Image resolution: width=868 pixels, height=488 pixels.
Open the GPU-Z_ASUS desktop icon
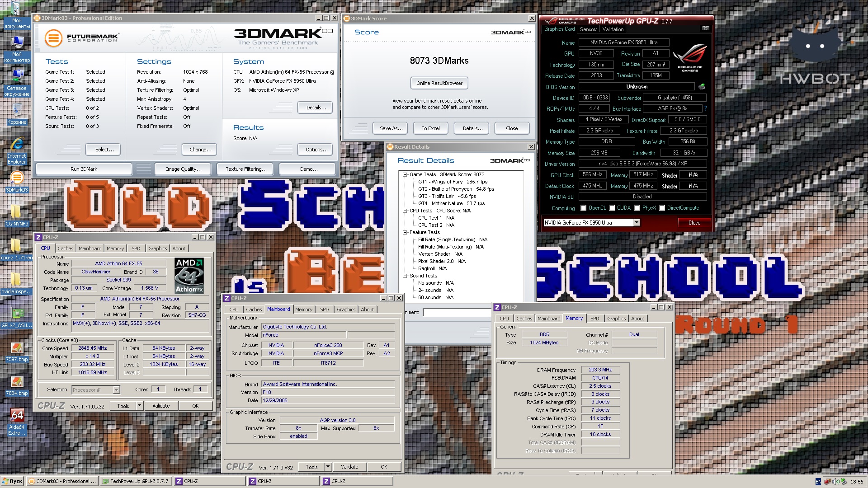tap(17, 318)
